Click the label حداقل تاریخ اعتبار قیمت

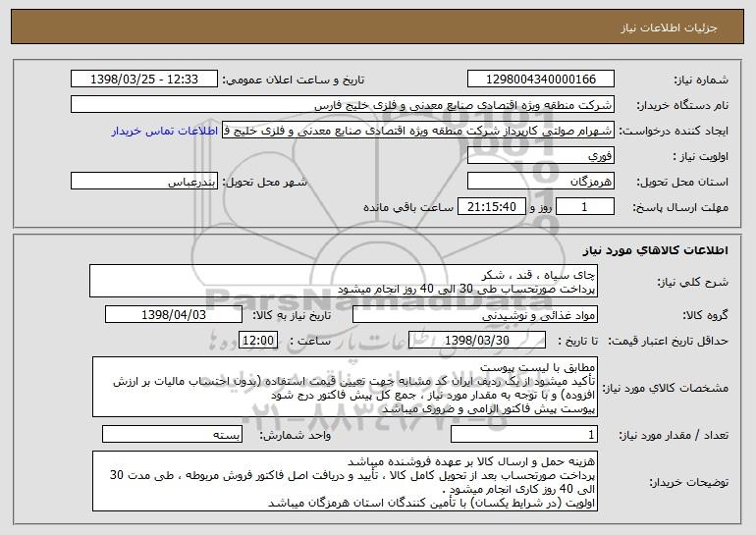point(669,342)
